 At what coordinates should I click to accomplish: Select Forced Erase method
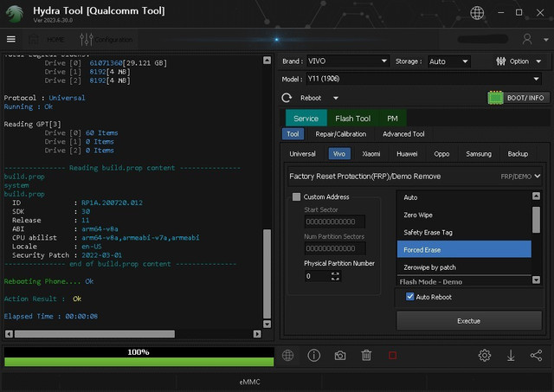click(464, 250)
